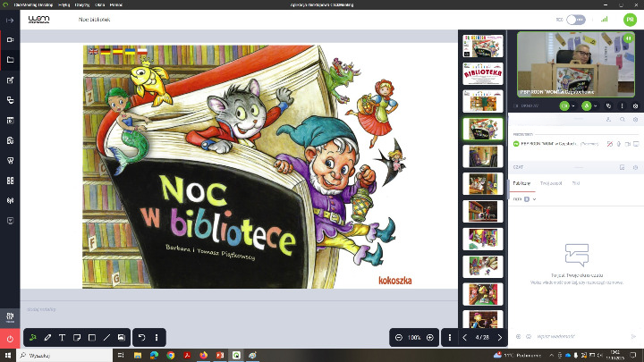Image resolution: width=644 pixels, height=362 pixels.
Task: Select the text tool in whiteboard toolbar
Action: coord(62,338)
